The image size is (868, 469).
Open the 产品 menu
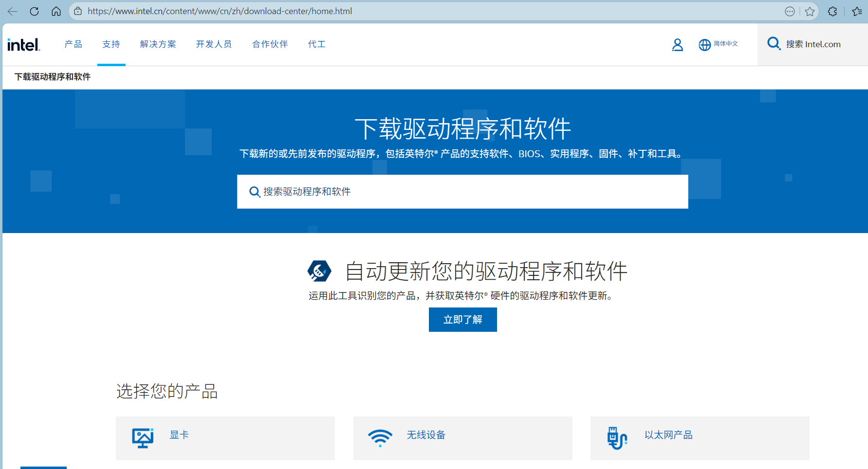74,44
